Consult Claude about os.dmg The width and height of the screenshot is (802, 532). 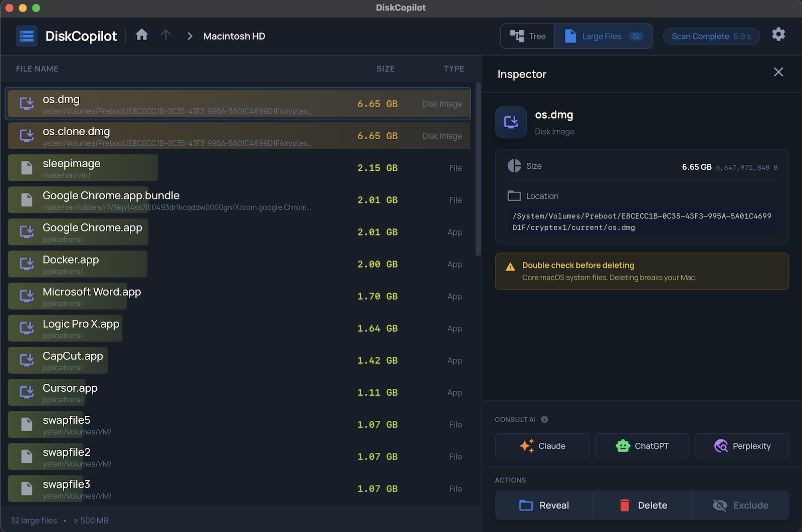pyautogui.click(x=542, y=446)
